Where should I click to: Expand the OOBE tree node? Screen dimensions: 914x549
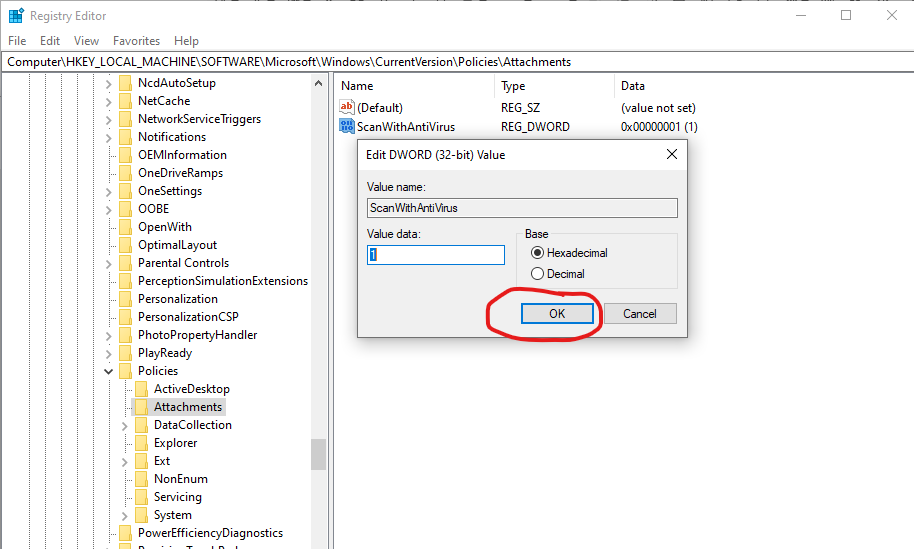click(108, 210)
